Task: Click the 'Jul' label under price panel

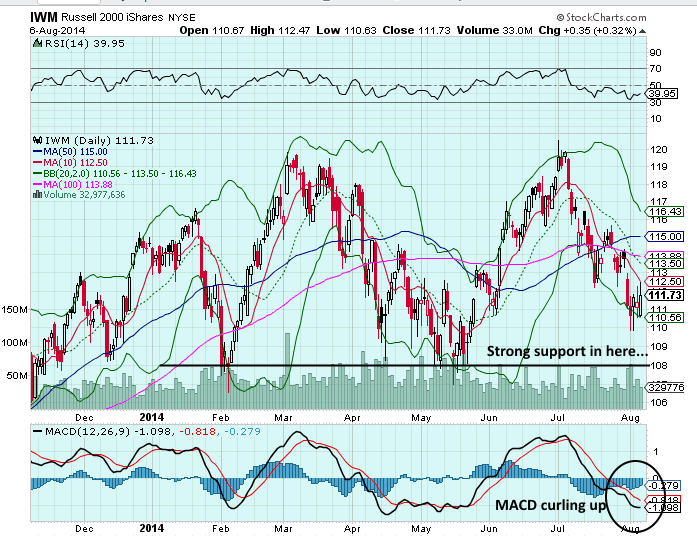Action: coord(557,418)
